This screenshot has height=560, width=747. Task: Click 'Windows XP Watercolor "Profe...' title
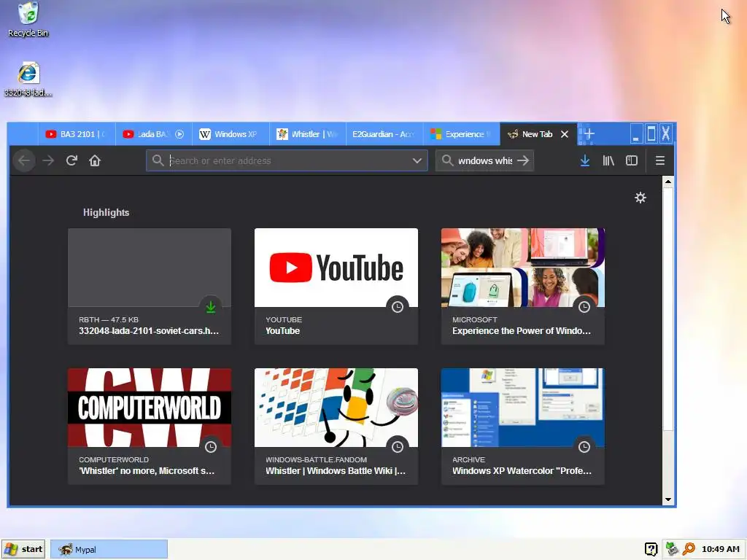522,471
